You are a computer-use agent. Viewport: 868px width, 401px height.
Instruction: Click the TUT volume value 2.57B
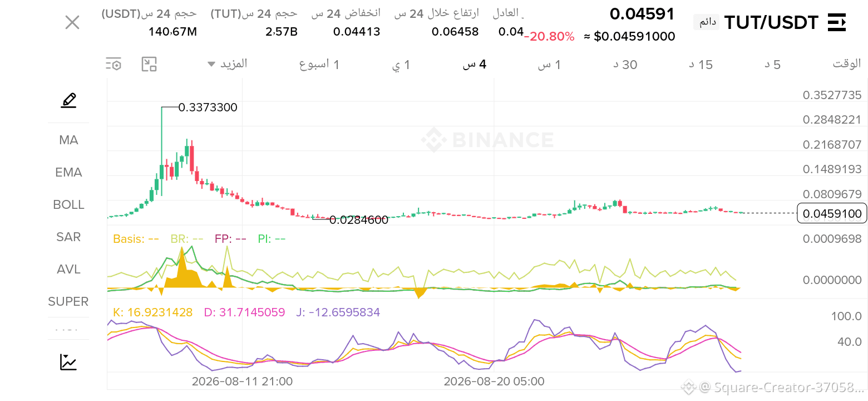282,32
